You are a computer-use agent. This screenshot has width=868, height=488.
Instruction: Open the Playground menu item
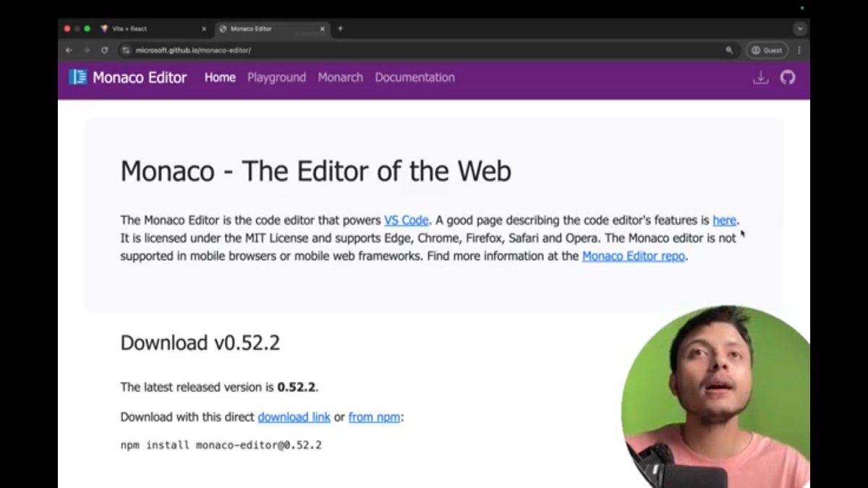tap(276, 77)
